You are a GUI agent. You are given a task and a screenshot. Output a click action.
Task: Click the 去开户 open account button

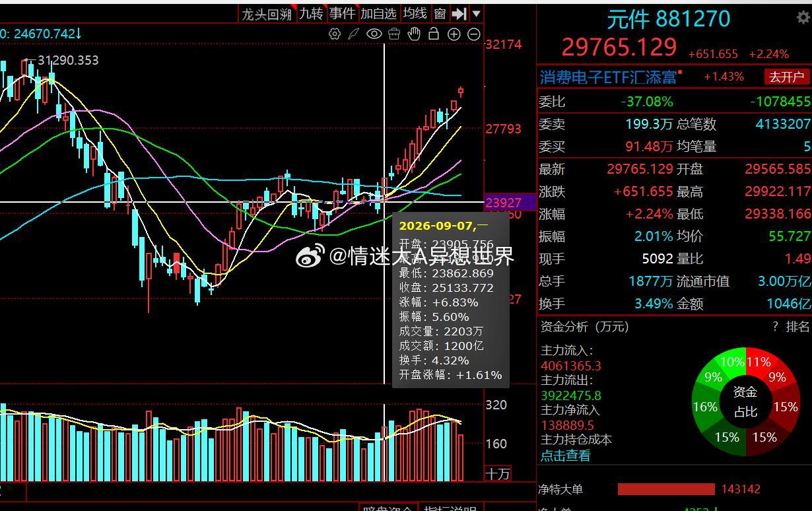[x=786, y=77]
